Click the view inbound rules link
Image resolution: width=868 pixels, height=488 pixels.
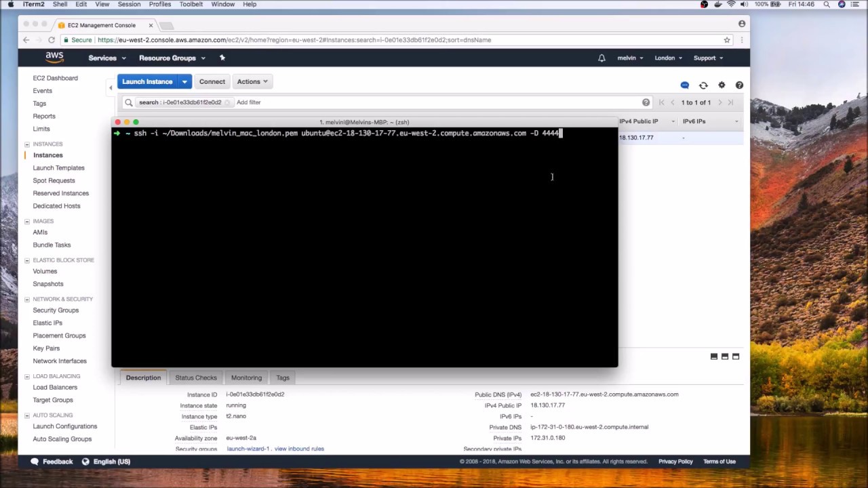pos(299,449)
